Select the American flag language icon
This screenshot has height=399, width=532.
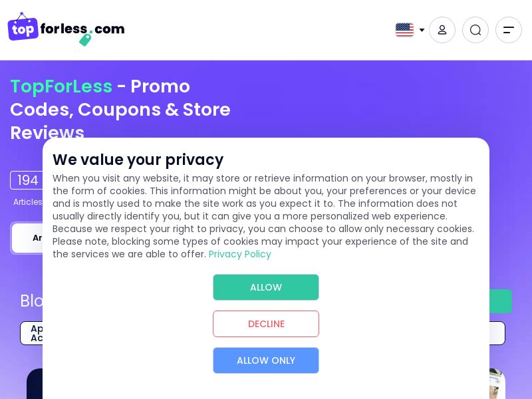pyautogui.click(x=404, y=29)
